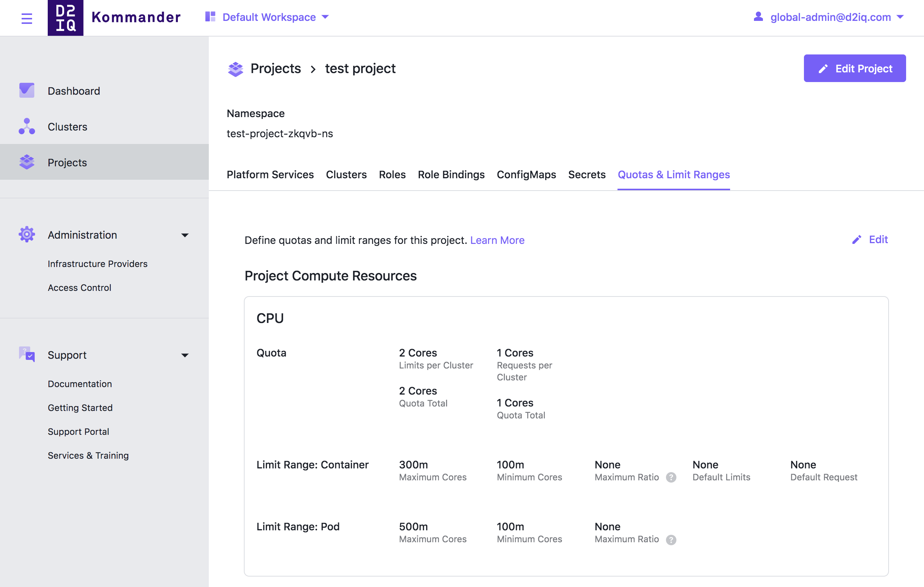Open the global-admin@d2iq.com account menu
The width and height of the screenshot is (924, 587).
pos(829,17)
